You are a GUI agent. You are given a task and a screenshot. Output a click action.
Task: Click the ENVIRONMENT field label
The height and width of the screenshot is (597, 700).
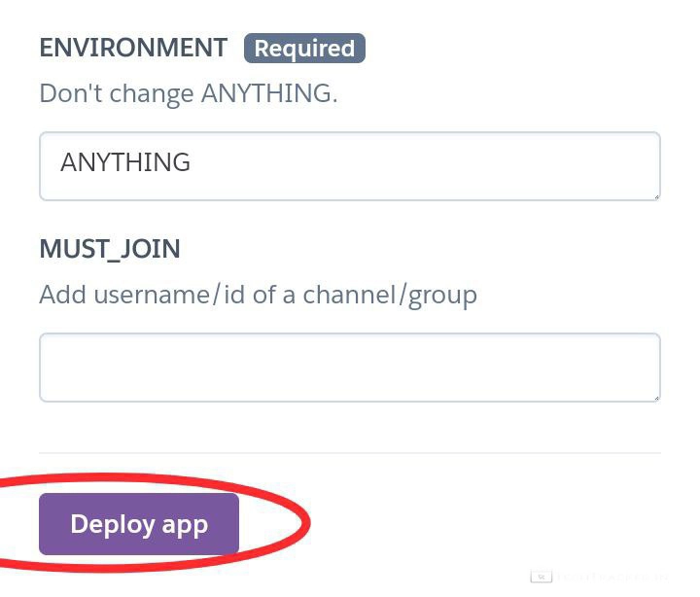[133, 48]
